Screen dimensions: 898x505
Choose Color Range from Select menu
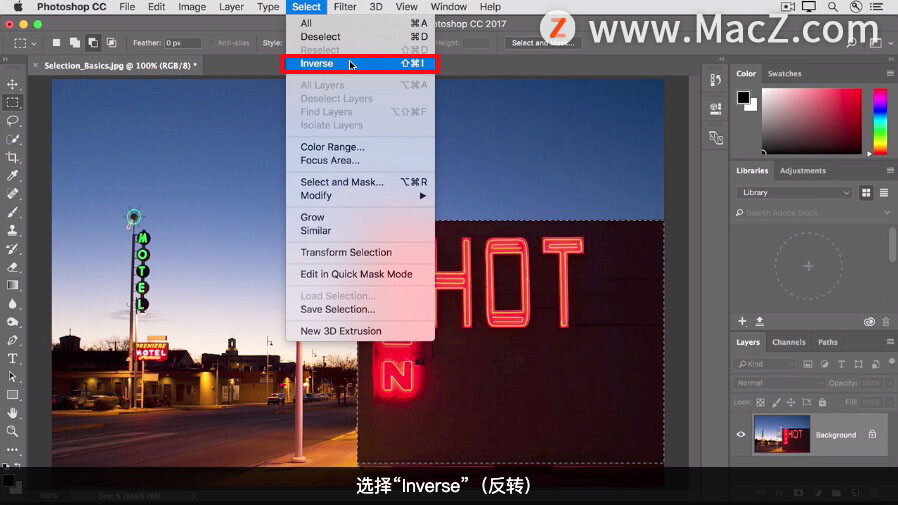pyautogui.click(x=360, y=147)
